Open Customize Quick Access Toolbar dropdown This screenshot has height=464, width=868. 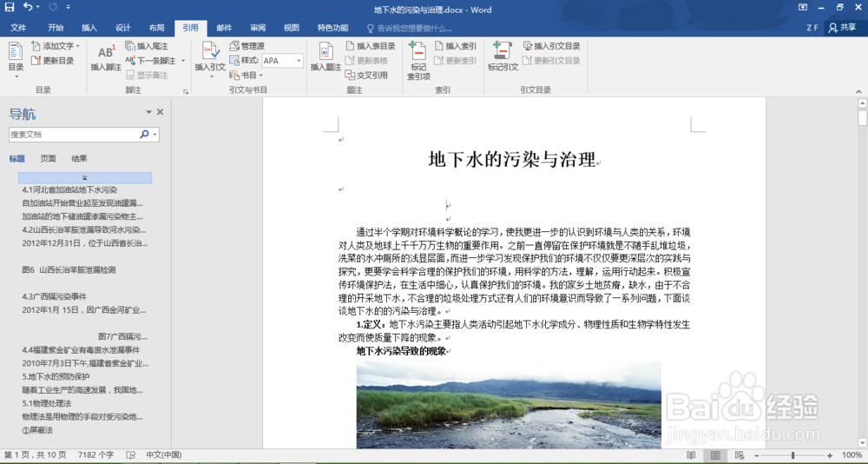click(x=68, y=7)
